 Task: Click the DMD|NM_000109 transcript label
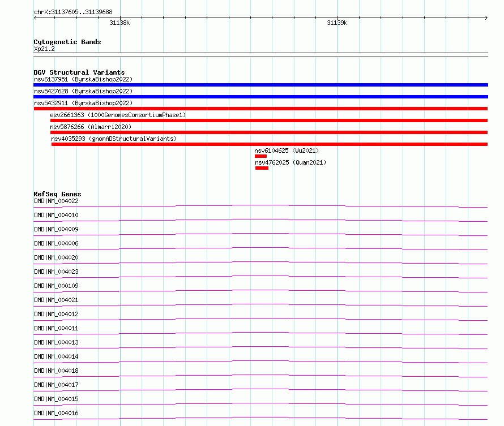click(x=56, y=286)
